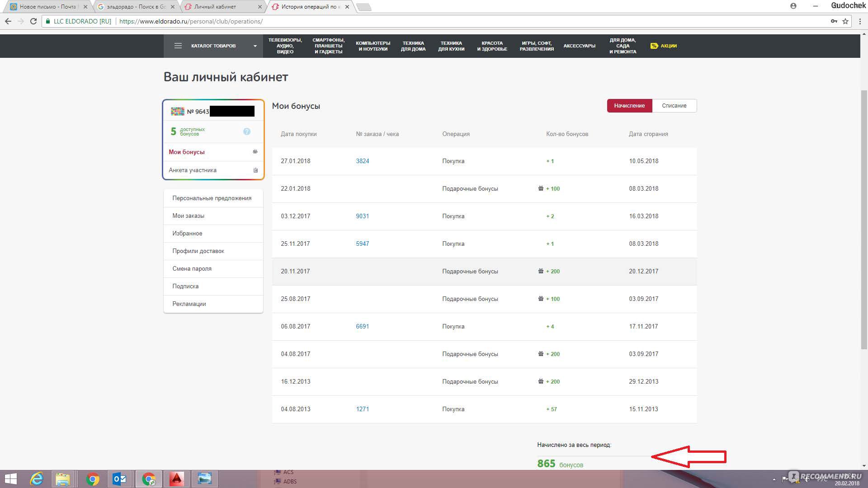Open Телевизоры, аудио, видео menu

pyautogui.click(x=285, y=46)
